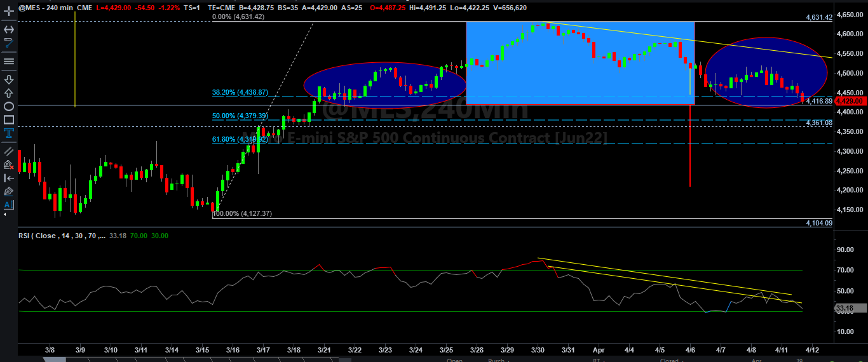868x362 pixels.
Task: Select the blue highlighted rectangle drawing
Action: point(580,63)
